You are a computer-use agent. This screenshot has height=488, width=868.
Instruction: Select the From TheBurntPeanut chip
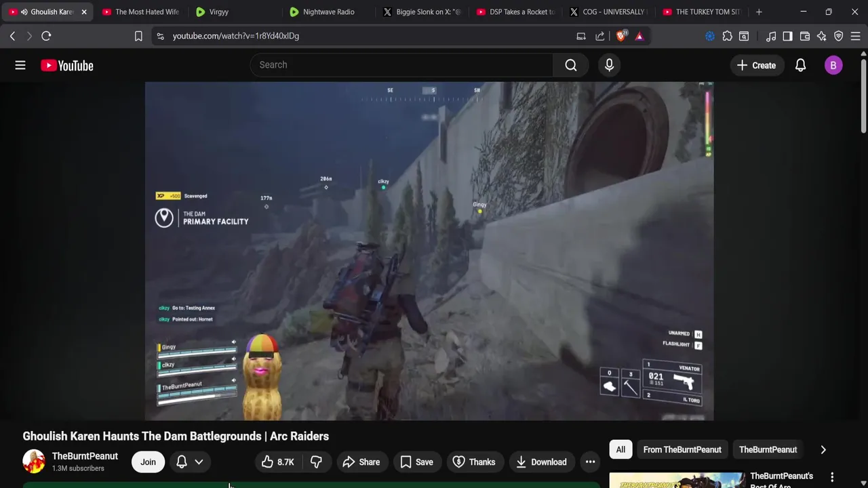point(682,449)
